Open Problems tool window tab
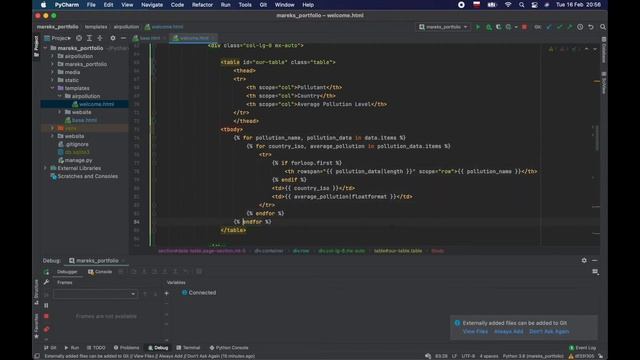The image size is (640, 360). 127,348
